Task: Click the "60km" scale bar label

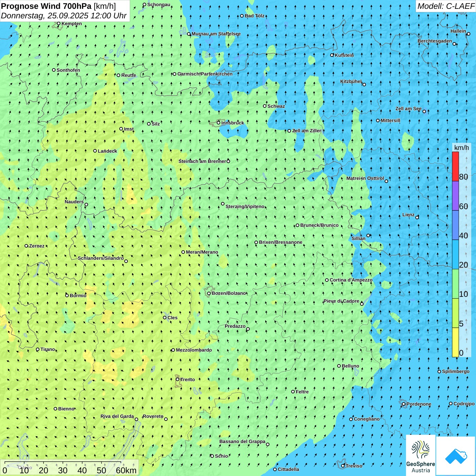Action: pos(126,470)
